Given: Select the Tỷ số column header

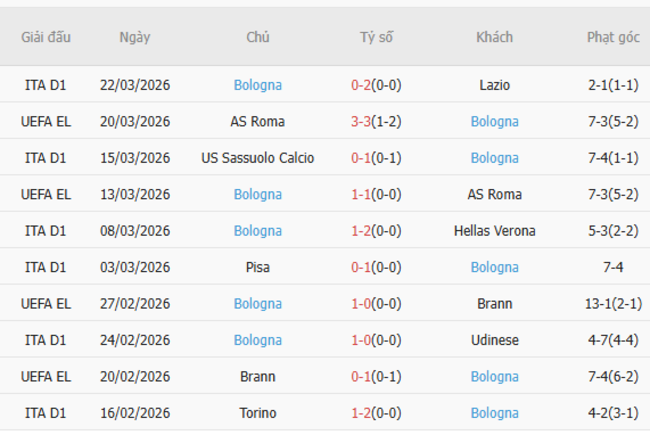Looking at the screenshot, I should pos(377,37).
